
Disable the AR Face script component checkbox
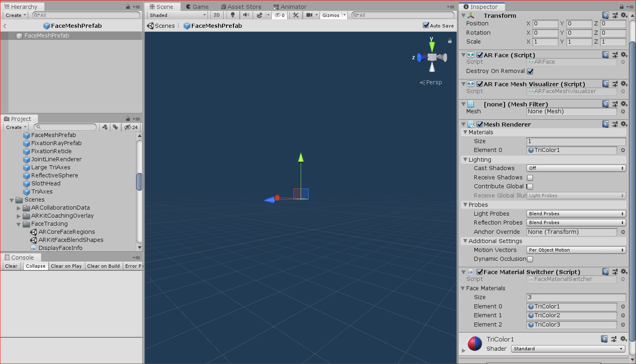point(480,55)
